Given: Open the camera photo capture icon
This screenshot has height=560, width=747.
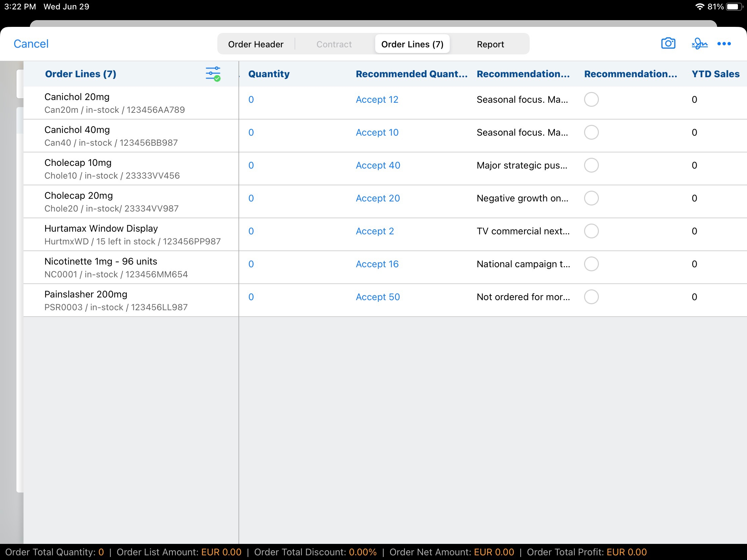Looking at the screenshot, I should pos(668,44).
